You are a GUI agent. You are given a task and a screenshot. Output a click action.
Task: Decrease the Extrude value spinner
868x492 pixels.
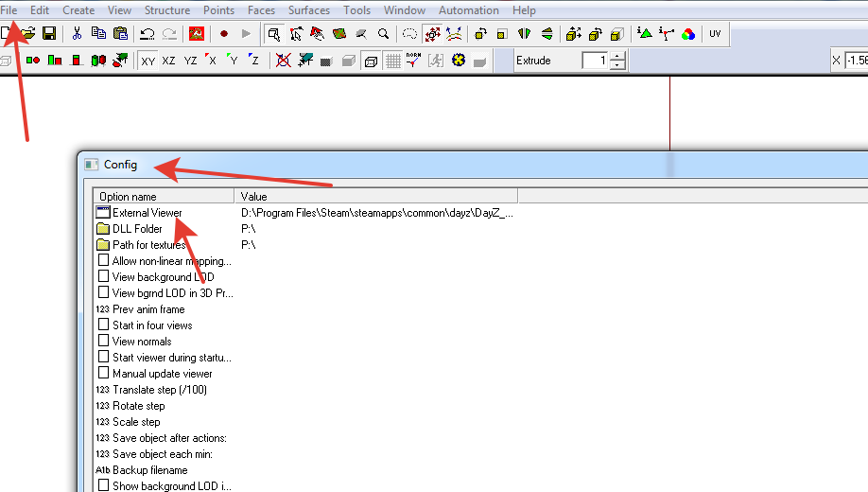(617, 65)
